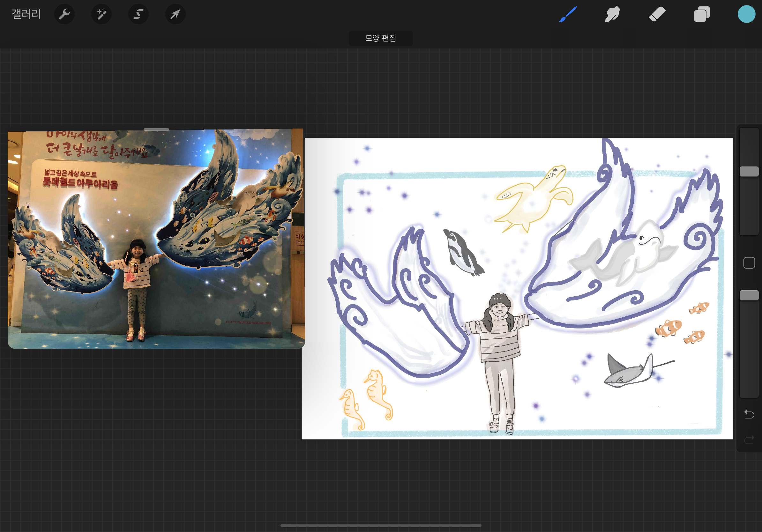Select the Brush tool
Screen dimensions: 762x532
click(568, 14)
